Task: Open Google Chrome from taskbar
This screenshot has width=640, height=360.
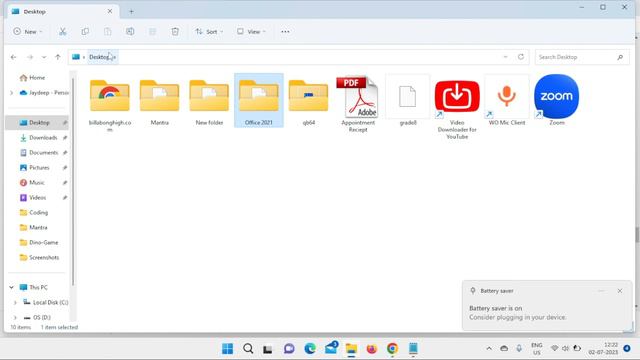Action: pyautogui.click(x=392, y=349)
